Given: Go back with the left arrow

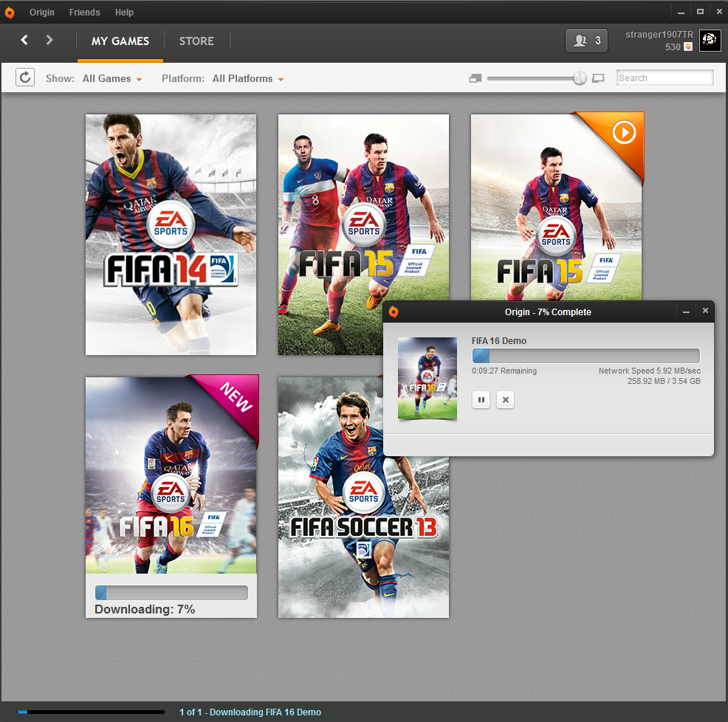Looking at the screenshot, I should [x=24, y=41].
